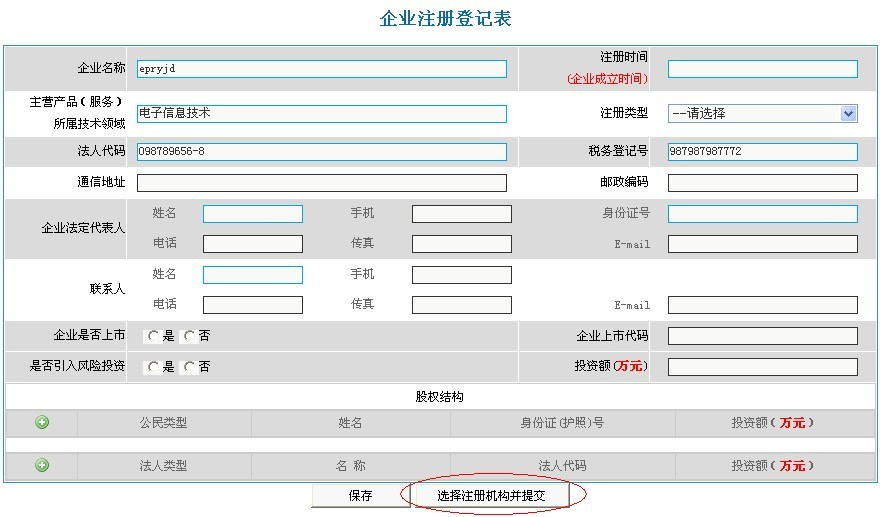Click the 保存 button
Screen dimensions: 880x517
[360, 495]
